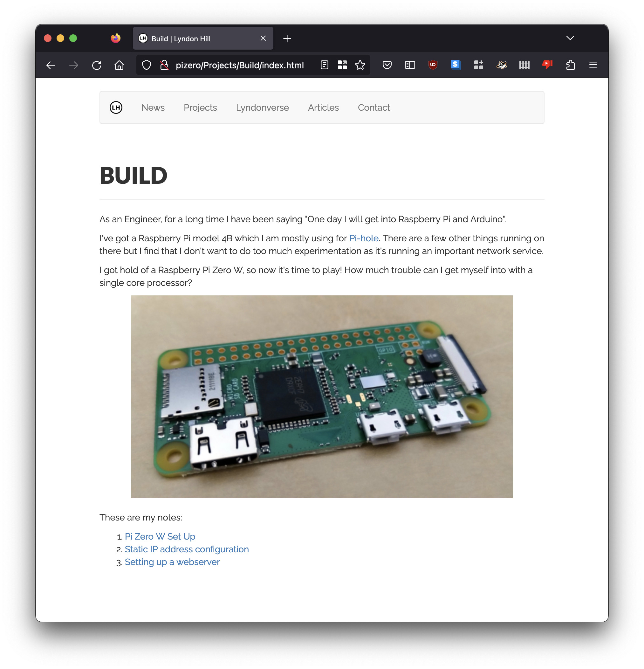644x669 pixels.
Task: Open the Projects navigation menu item
Action: 200,107
